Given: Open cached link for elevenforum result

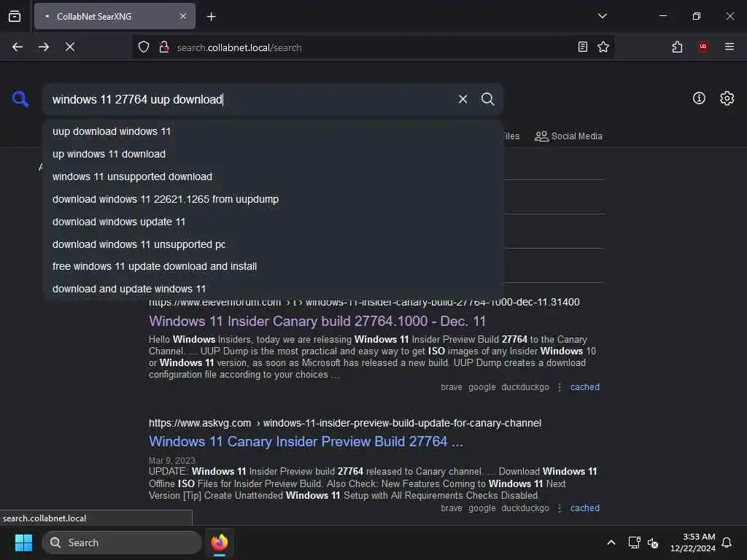Looking at the screenshot, I should point(585,387).
